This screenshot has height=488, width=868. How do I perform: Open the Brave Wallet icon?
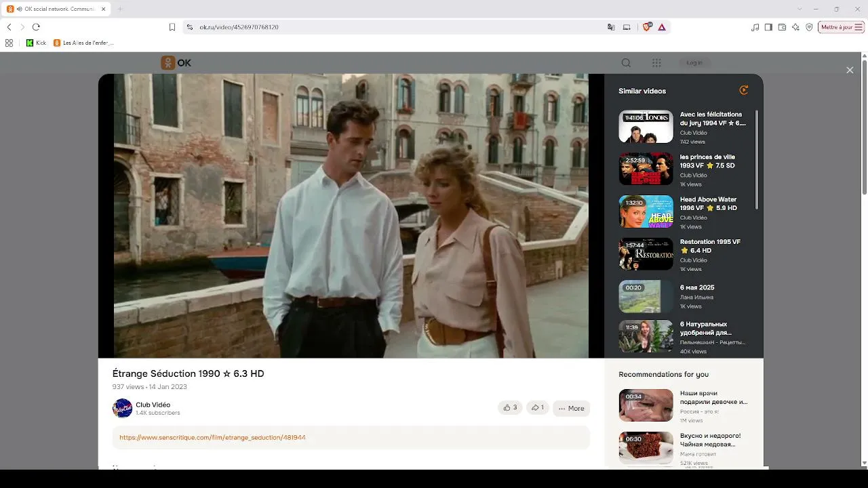tap(782, 27)
